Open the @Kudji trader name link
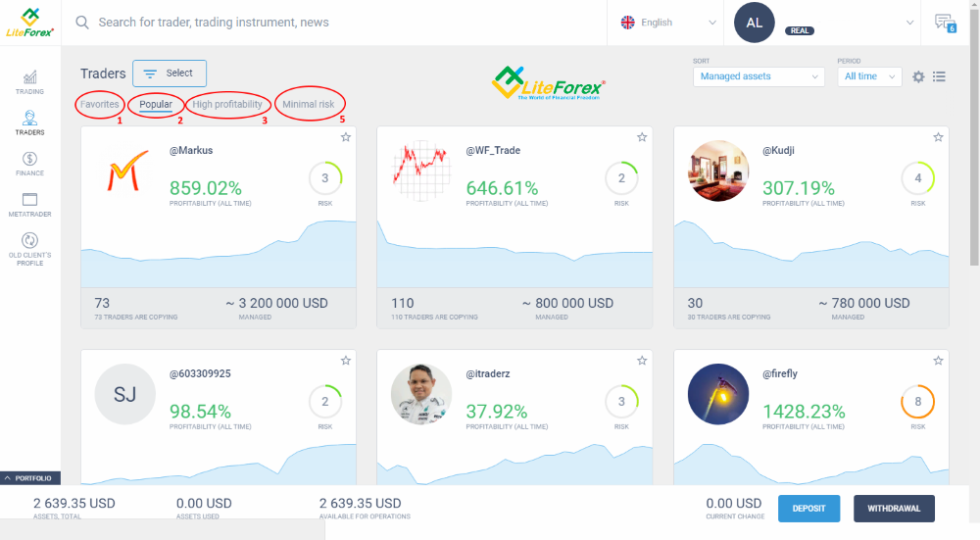Screen dimensions: 980x540 (x=778, y=151)
